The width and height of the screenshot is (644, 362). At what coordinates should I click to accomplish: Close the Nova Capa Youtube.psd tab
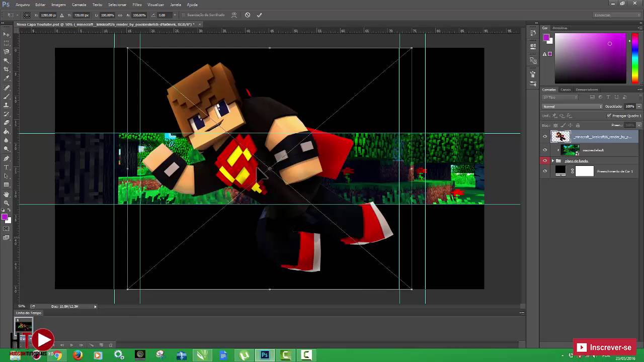click(200, 24)
